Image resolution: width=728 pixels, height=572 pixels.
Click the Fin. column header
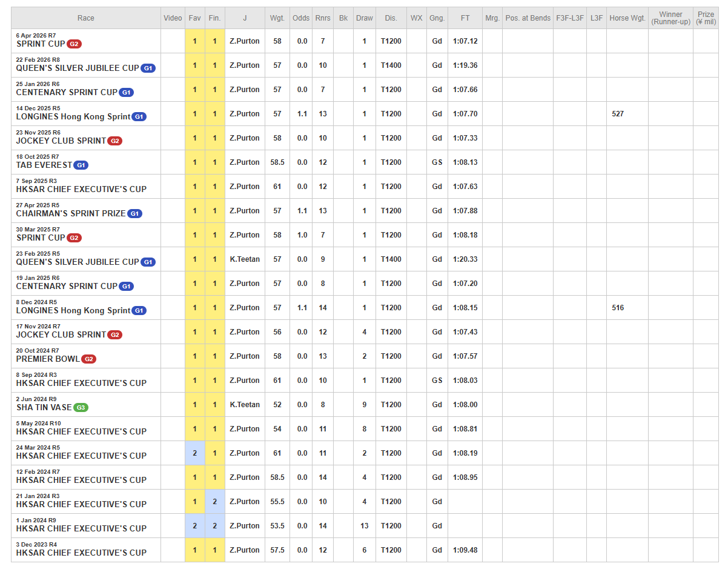click(x=214, y=18)
